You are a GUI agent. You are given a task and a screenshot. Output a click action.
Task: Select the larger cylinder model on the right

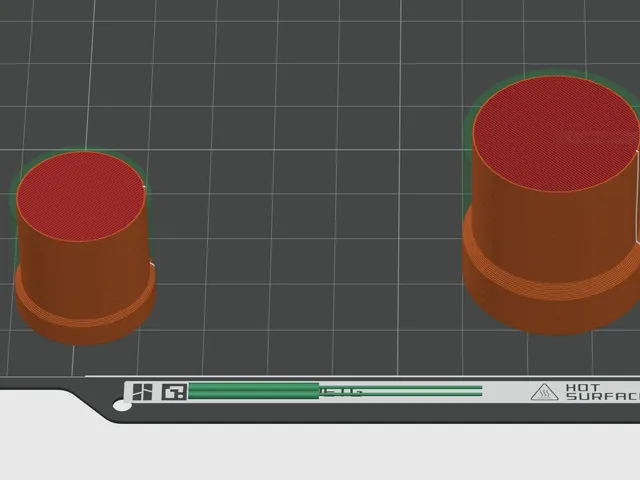coord(552,205)
